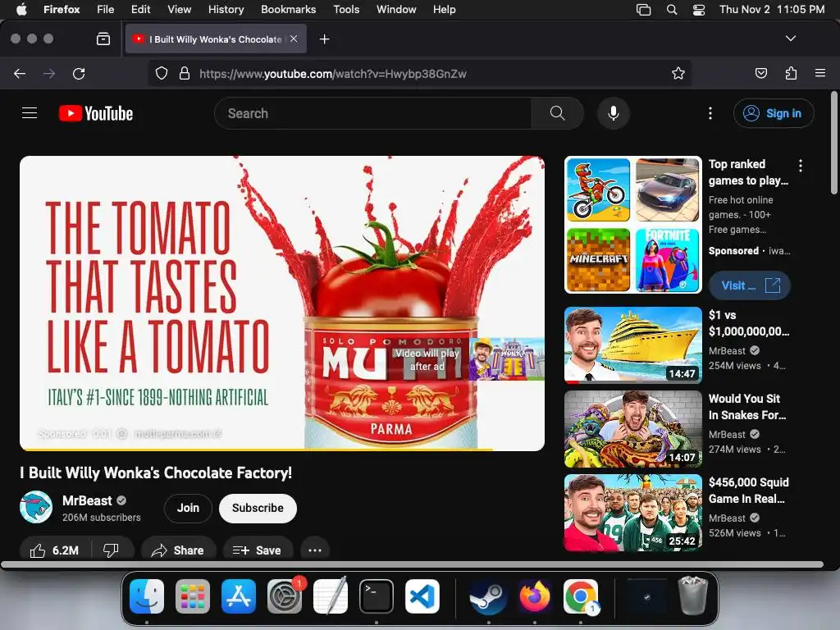Open Firefox extensions puzzle icon
Screen dimensions: 840x630
tap(791, 73)
